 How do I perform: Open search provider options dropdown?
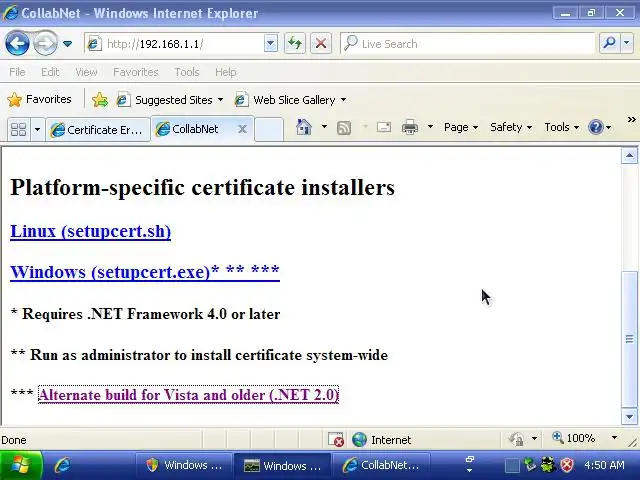click(x=627, y=43)
